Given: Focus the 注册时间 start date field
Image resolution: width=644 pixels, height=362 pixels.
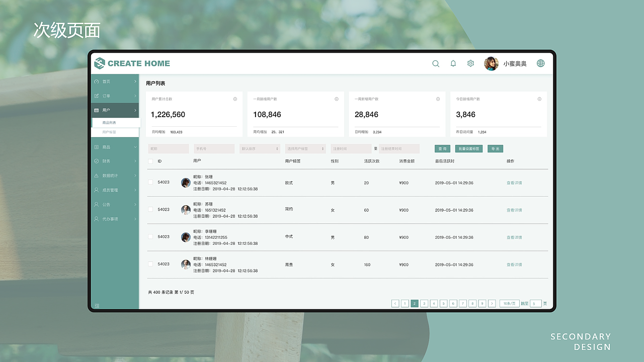Looking at the screenshot, I should click(351, 149).
